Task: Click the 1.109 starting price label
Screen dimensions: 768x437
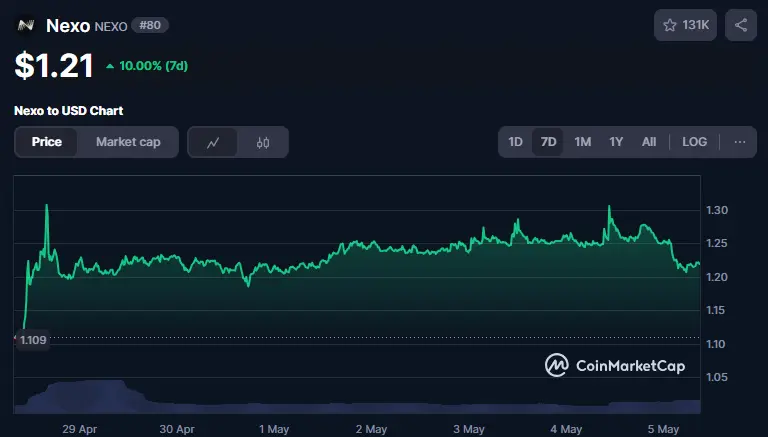Action: [x=33, y=340]
